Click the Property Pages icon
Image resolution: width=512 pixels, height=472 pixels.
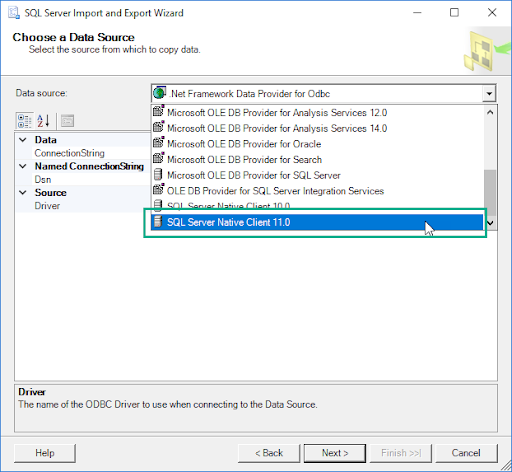pos(67,121)
